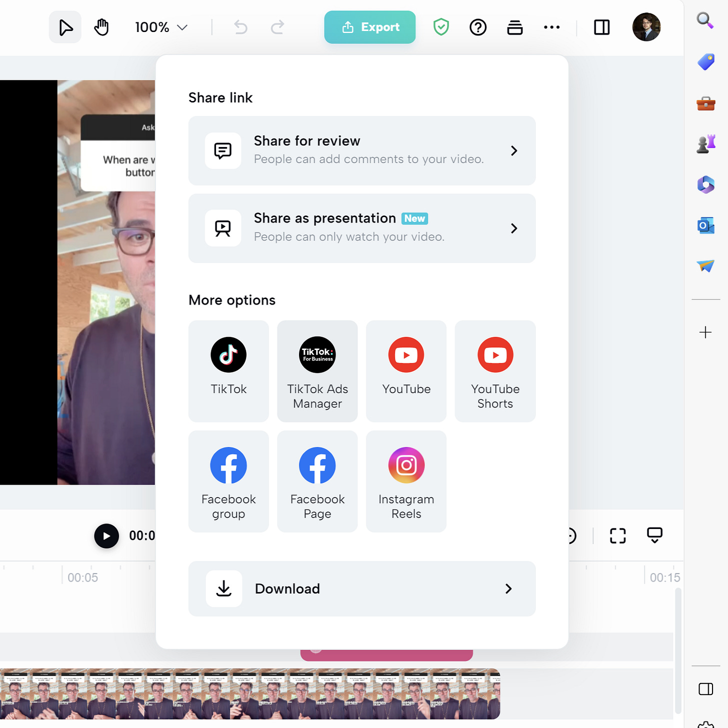Share to Instagram Reels

pos(406,481)
